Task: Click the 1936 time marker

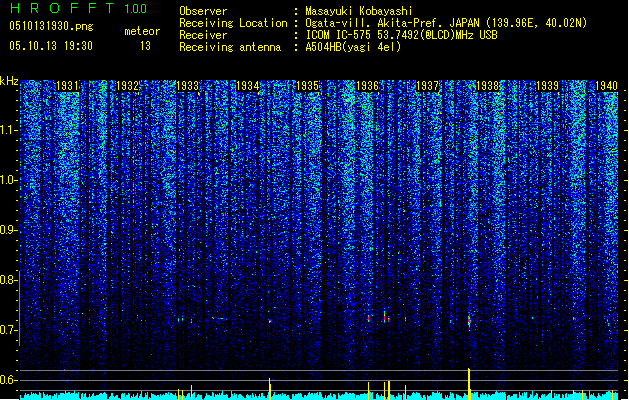Action: [367, 86]
